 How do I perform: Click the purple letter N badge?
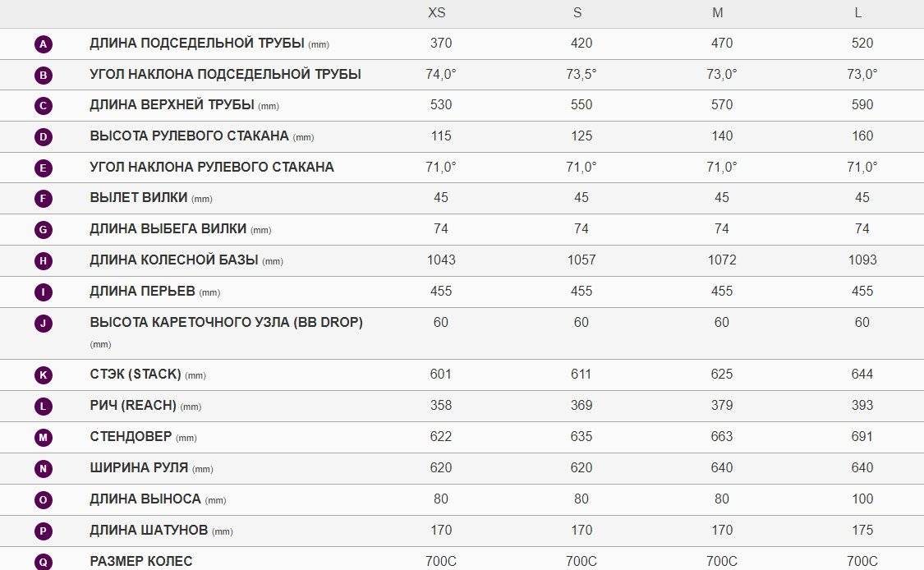point(43,469)
